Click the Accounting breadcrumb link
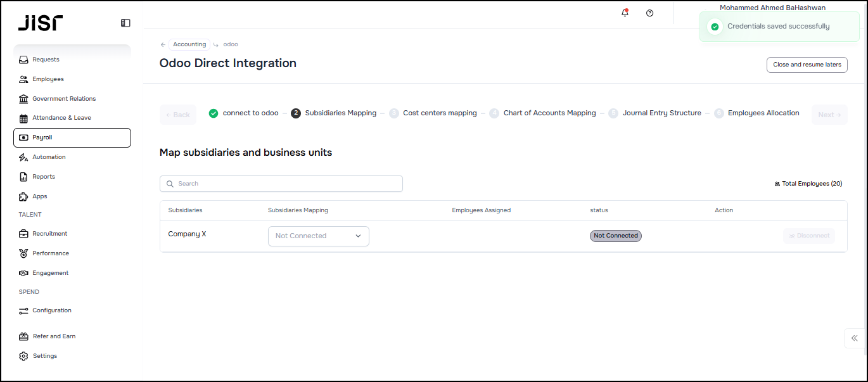This screenshot has width=868, height=382. (x=189, y=44)
